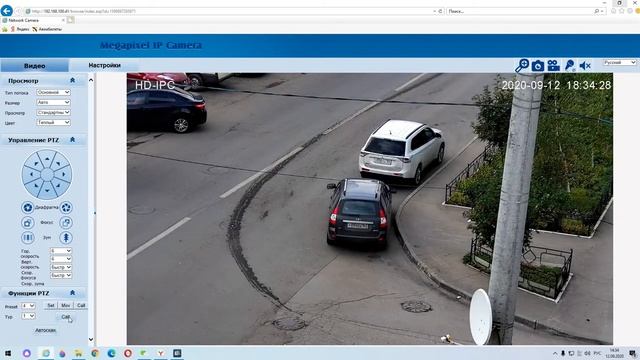Move the PTZ camera down

point(47,190)
